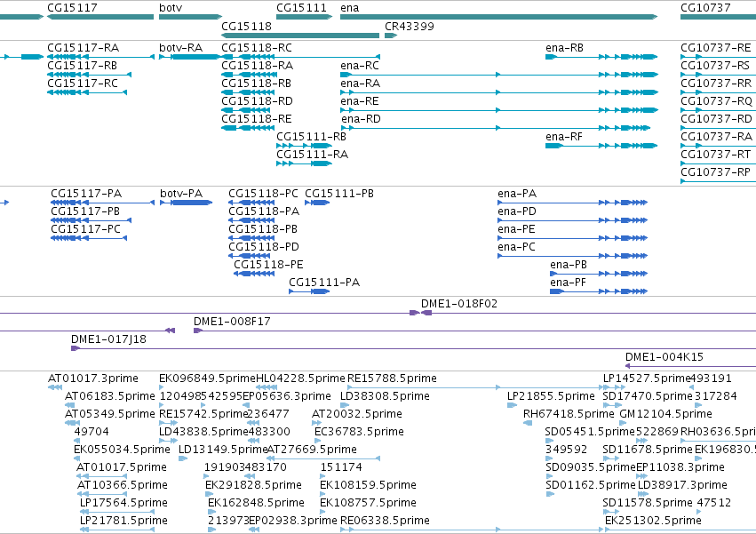Viewport: 756px width, 534px height.
Task: Open the ena-PB protein
Action: pos(569,265)
